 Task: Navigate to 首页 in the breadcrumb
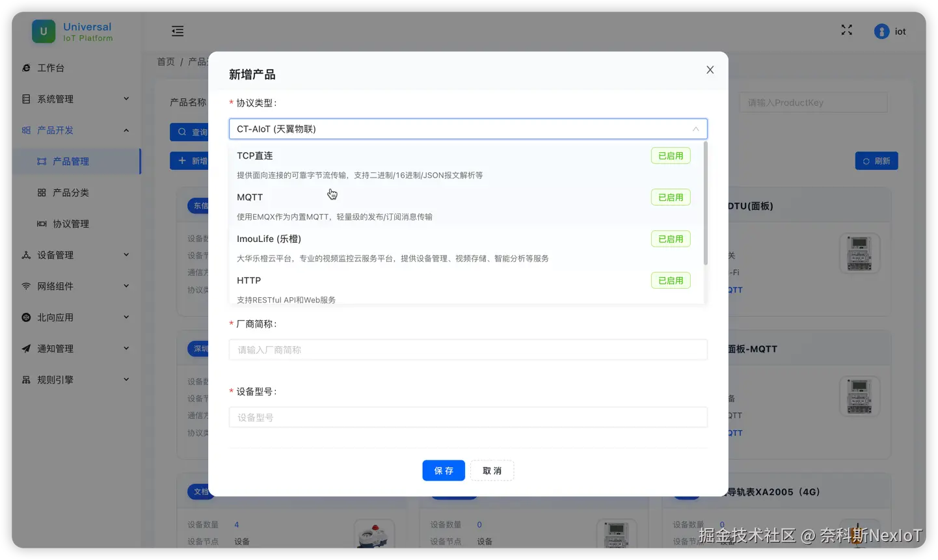pos(165,61)
